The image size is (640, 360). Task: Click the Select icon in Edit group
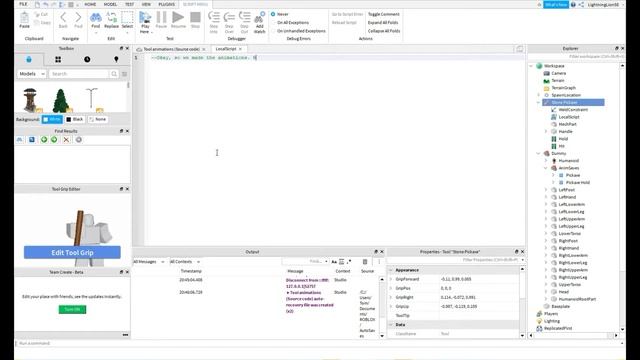pos(127,18)
